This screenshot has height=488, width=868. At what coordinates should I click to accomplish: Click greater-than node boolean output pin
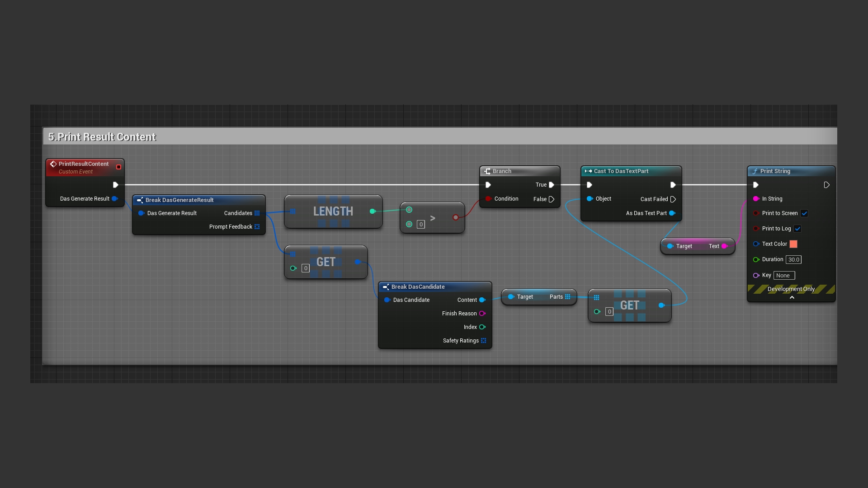click(x=456, y=218)
